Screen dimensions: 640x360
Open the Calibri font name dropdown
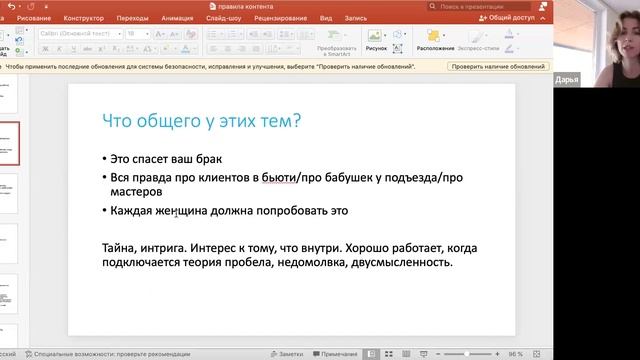coord(120,34)
